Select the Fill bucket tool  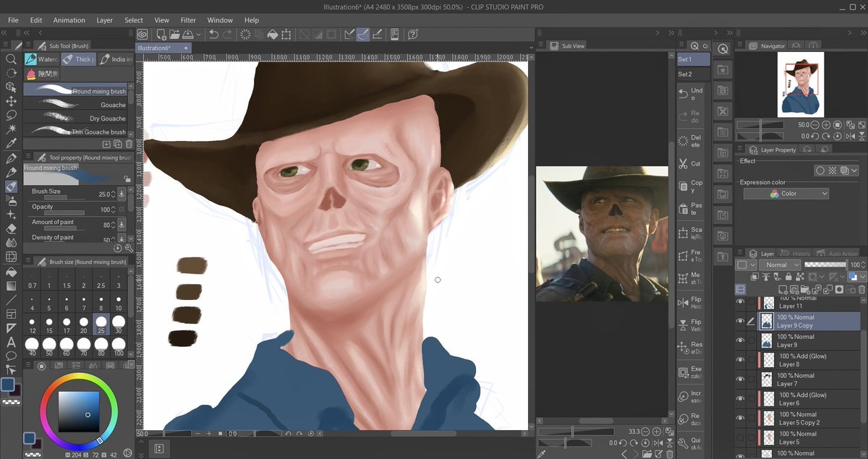11,272
